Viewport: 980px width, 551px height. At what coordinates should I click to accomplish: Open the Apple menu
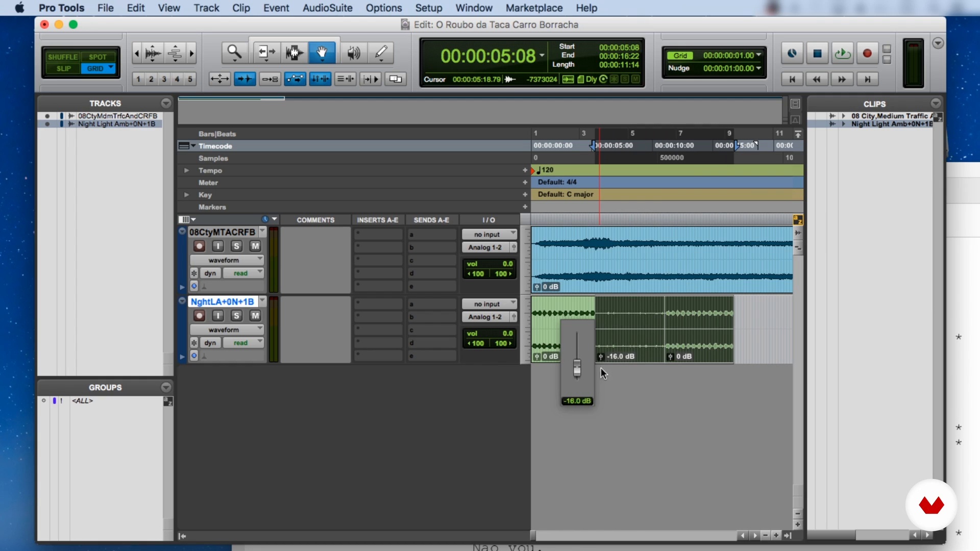(19, 8)
